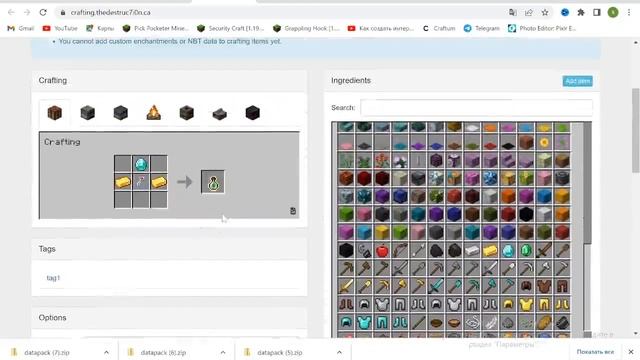Open the Telegram bookmark
The height and width of the screenshot is (360, 640).
point(482,28)
